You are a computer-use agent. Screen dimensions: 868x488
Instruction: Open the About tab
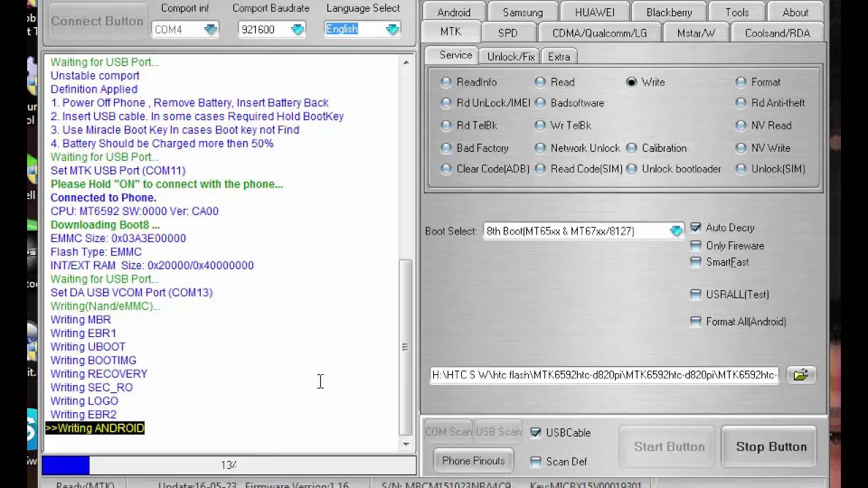click(x=795, y=12)
